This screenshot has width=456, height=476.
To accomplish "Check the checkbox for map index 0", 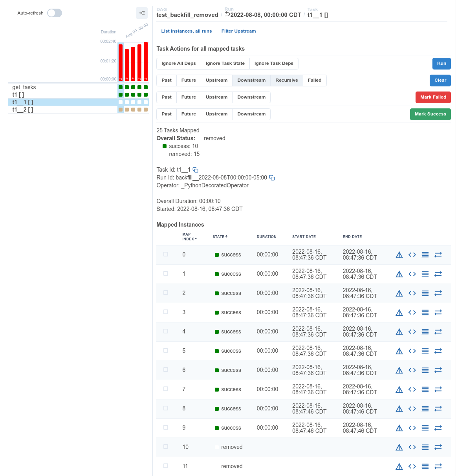I will point(165,254).
